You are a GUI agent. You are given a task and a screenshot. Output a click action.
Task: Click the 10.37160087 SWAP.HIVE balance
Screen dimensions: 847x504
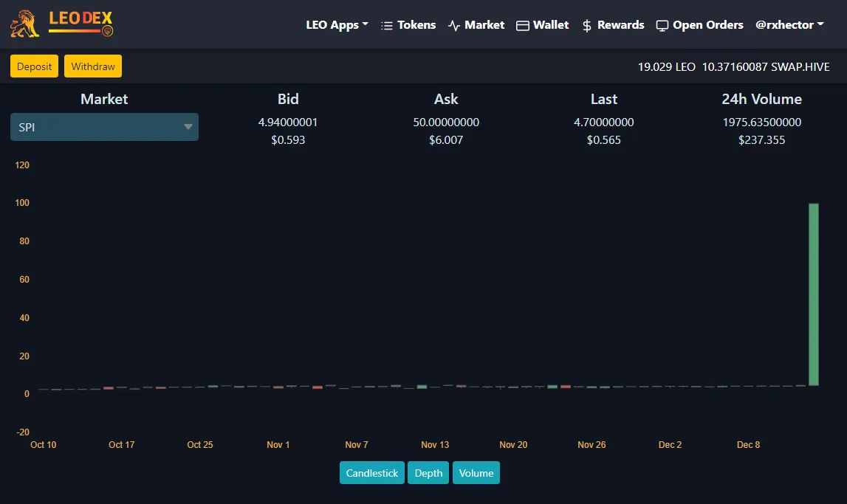point(766,67)
